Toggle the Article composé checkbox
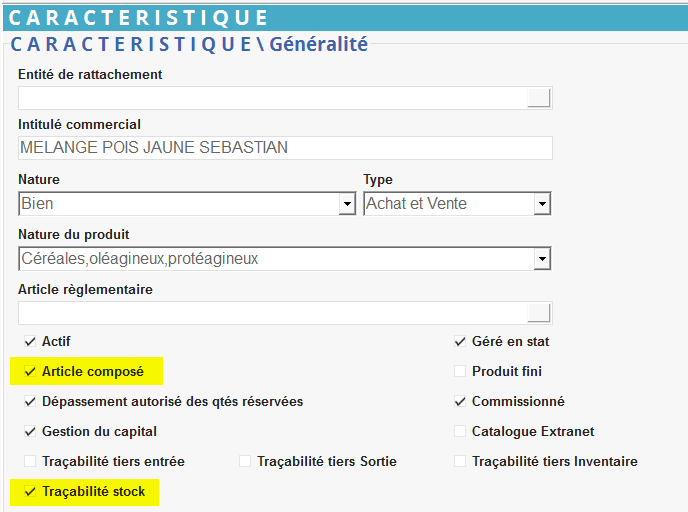 (30, 372)
